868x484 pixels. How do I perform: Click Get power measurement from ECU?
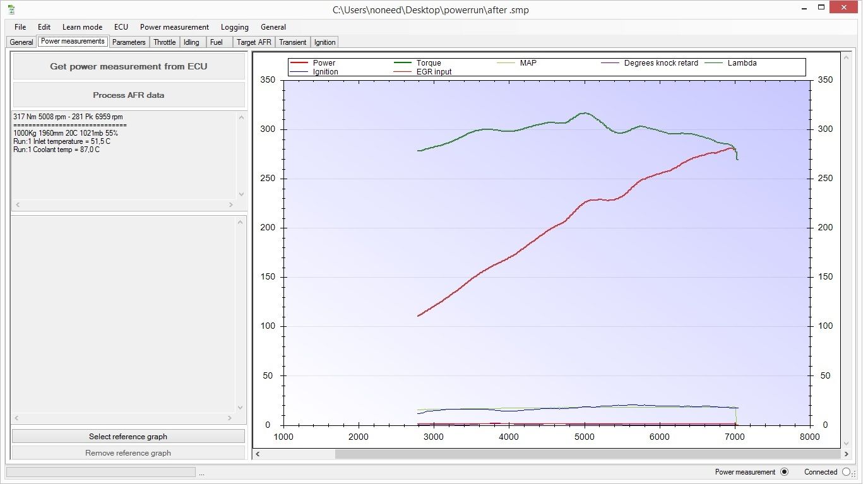(129, 66)
